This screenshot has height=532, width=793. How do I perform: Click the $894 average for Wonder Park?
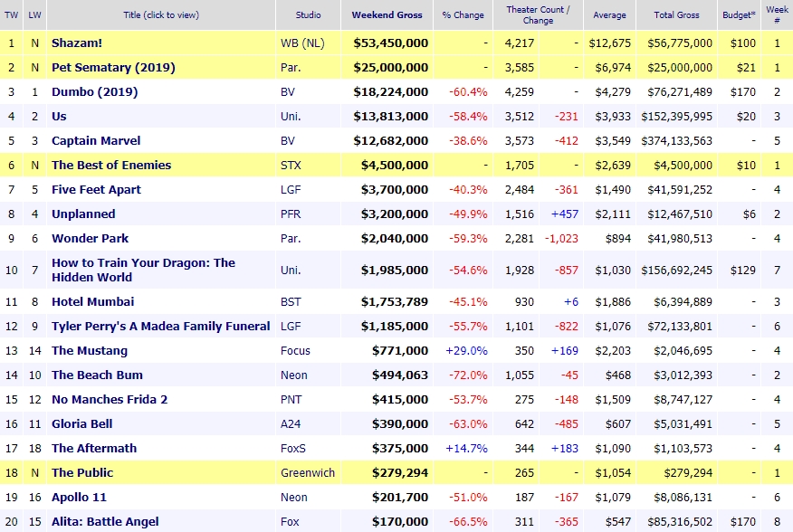(618, 238)
